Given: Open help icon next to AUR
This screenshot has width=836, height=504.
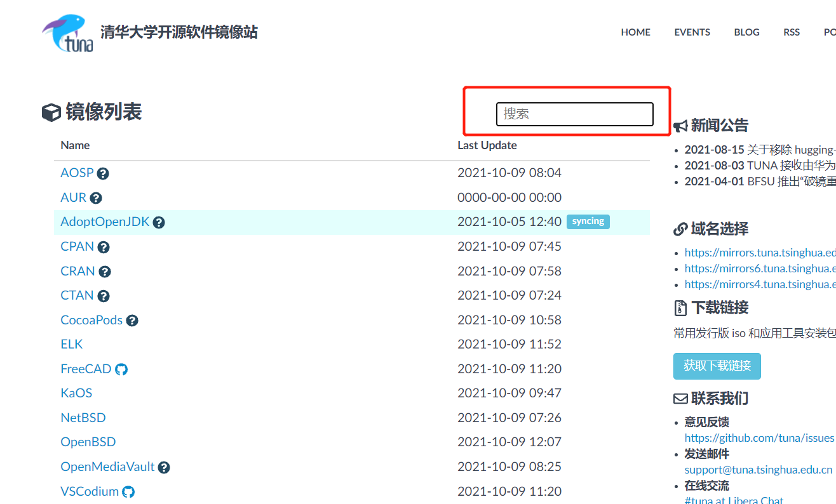Looking at the screenshot, I should tap(96, 198).
